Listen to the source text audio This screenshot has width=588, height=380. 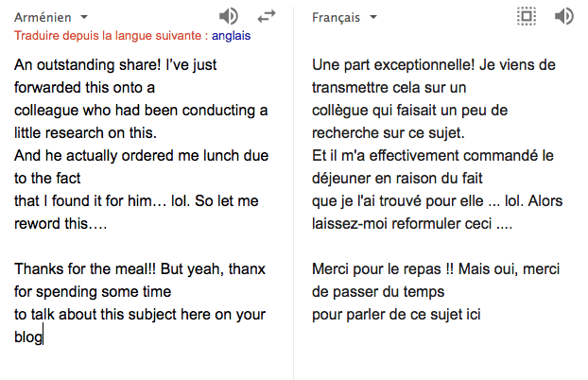pyautogui.click(x=228, y=16)
